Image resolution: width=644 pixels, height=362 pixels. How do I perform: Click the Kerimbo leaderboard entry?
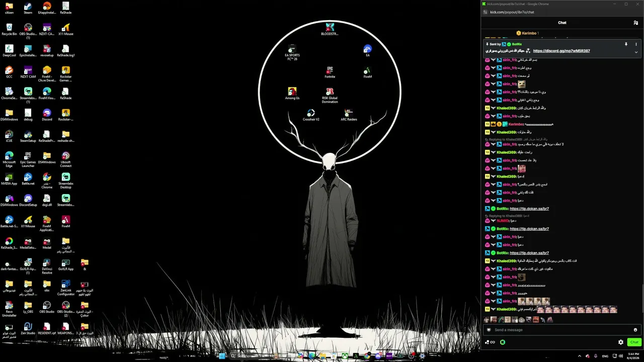point(528,33)
